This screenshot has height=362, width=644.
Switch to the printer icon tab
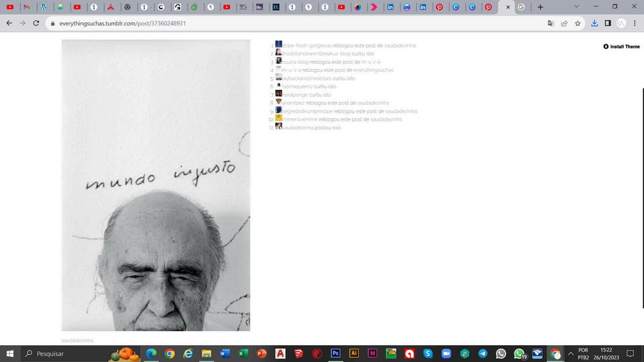pyautogui.click(x=407, y=7)
